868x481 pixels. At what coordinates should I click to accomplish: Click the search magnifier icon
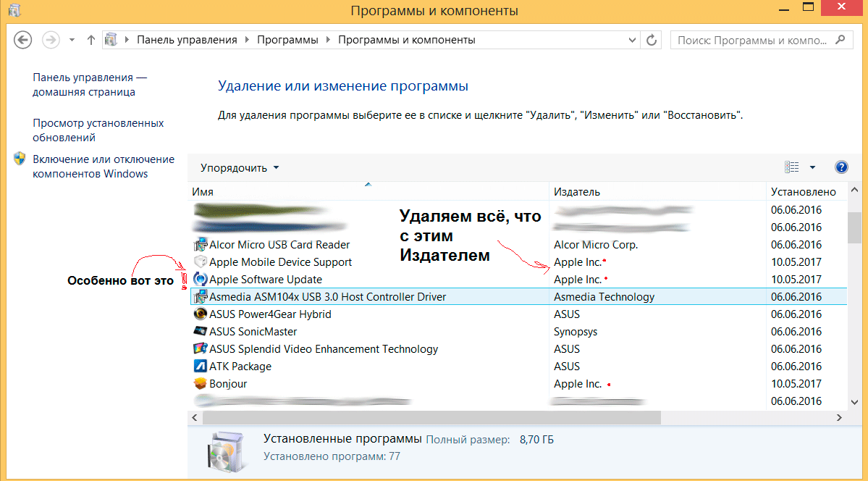[840, 39]
